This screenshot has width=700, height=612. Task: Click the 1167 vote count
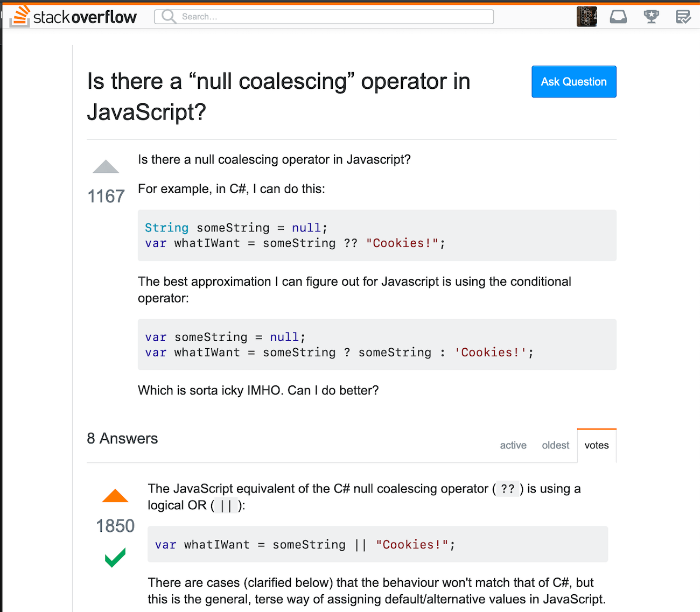coord(106,196)
